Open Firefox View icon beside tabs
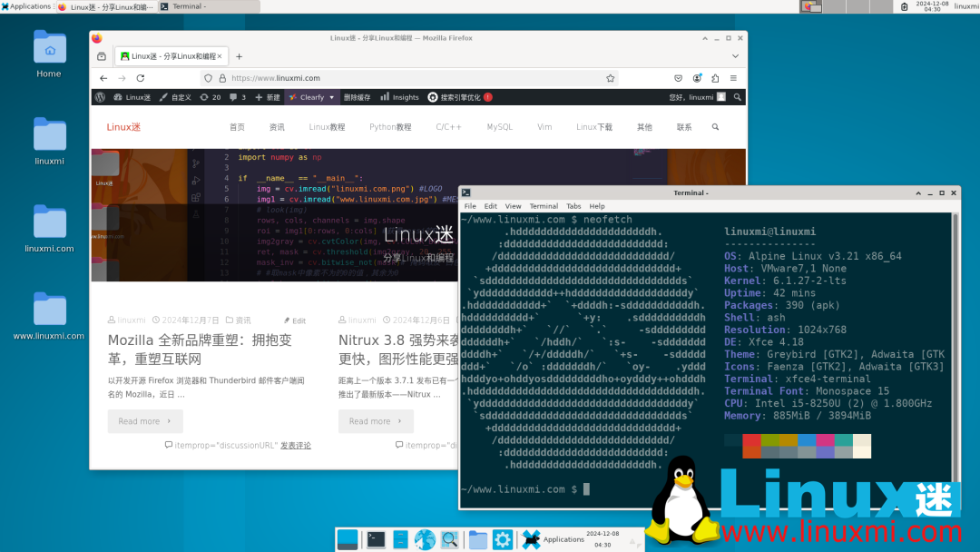This screenshot has width=980, height=552. click(102, 56)
